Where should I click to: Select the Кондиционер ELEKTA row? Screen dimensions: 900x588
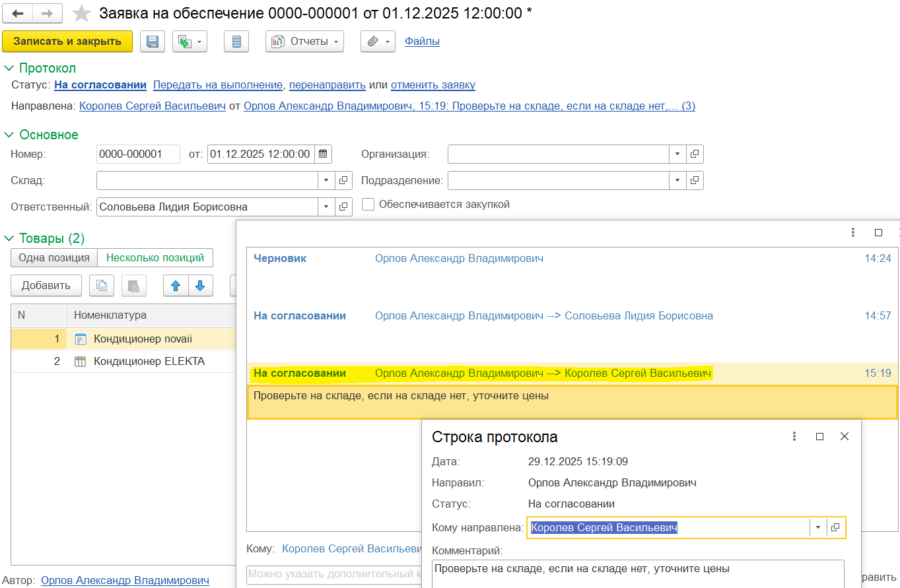pyautogui.click(x=149, y=362)
